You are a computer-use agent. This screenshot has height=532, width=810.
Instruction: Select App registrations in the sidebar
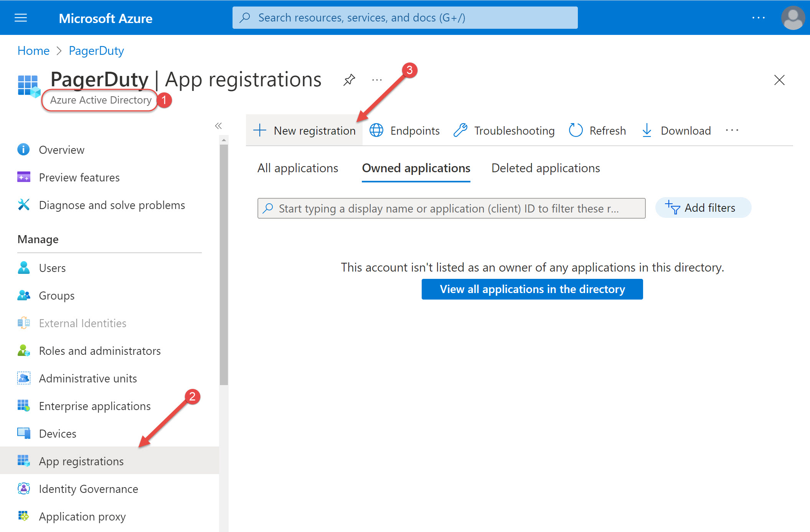click(x=110, y=460)
